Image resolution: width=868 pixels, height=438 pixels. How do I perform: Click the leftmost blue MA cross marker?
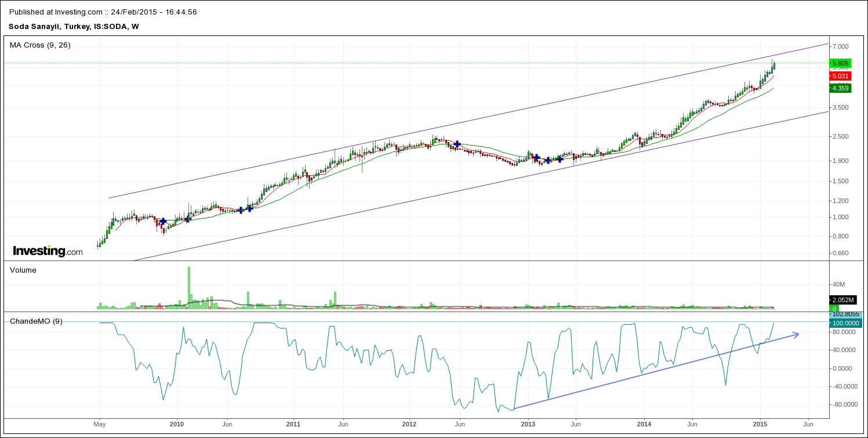(x=163, y=221)
